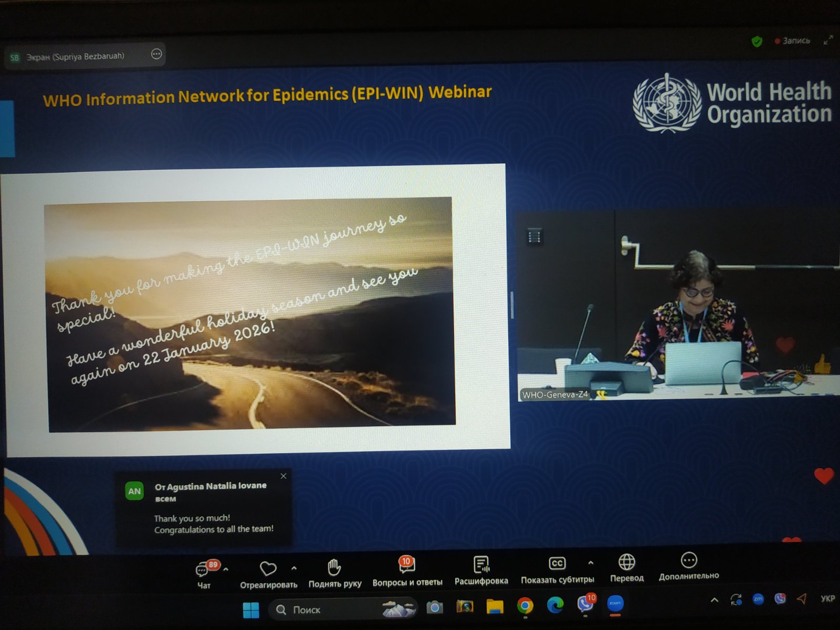The image size is (840, 630).
Task: Click the divider between slide and video
Action: tap(512, 304)
